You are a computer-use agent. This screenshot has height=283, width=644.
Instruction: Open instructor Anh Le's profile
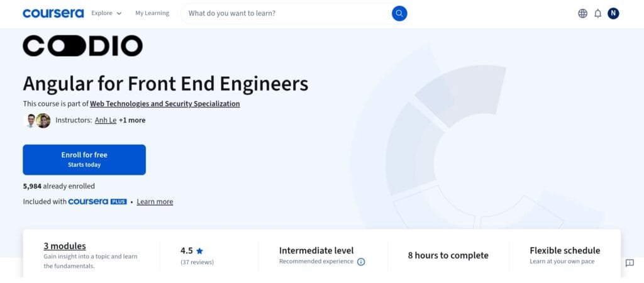click(x=106, y=120)
